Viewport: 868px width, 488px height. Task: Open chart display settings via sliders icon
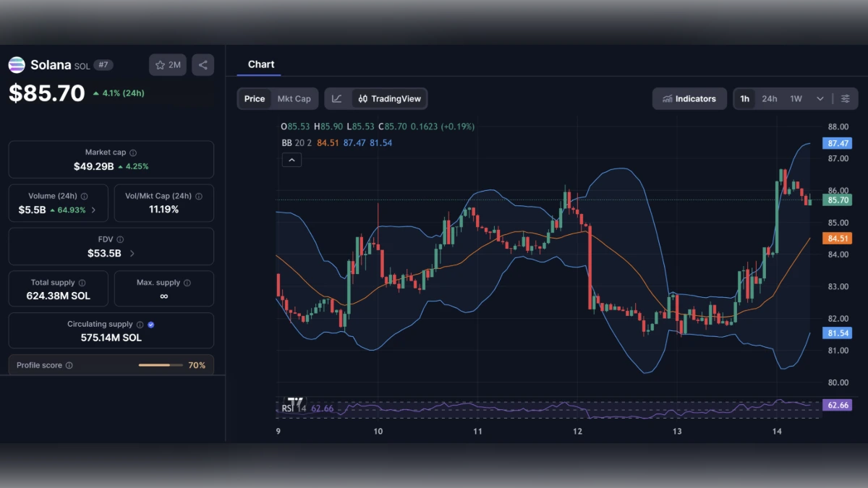tap(845, 98)
